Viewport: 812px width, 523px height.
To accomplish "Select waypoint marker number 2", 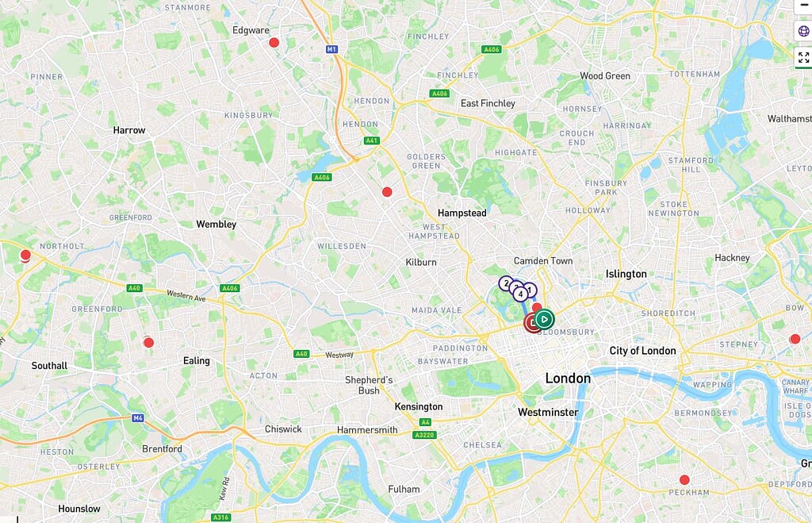I will pos(506,283).
